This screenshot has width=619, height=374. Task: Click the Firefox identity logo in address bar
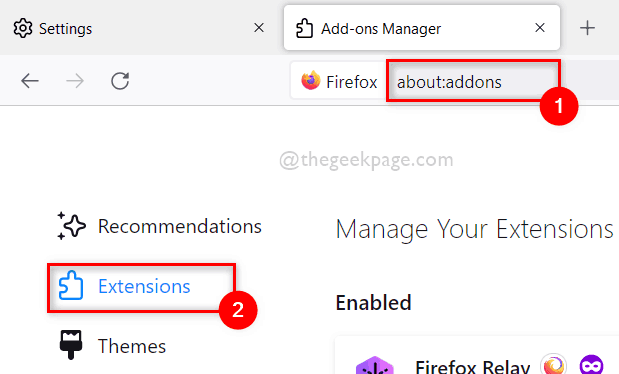click(311, 81)
